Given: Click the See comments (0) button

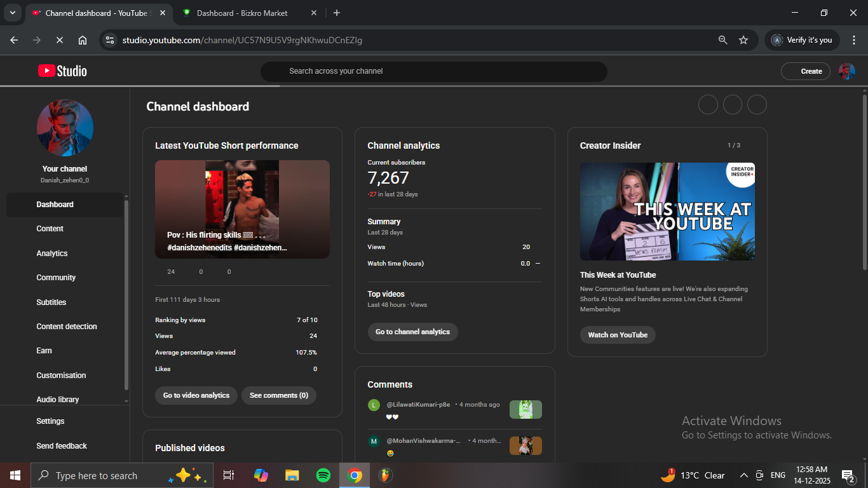Looking at the screenshot, I should point(278,395).
